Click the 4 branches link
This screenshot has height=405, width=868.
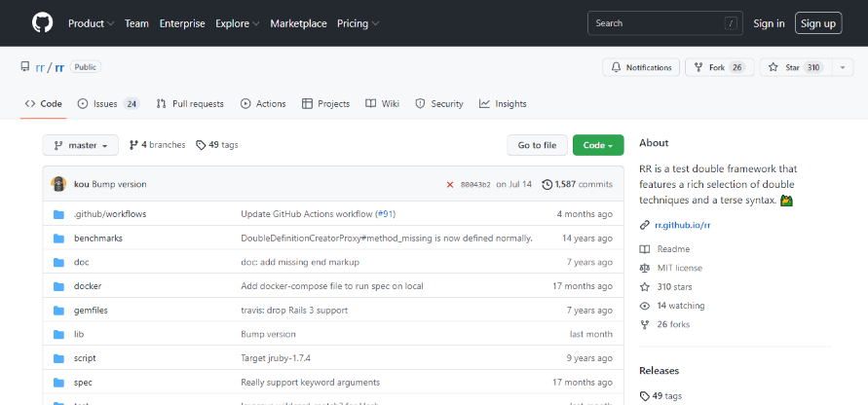(x=157, y=145)
